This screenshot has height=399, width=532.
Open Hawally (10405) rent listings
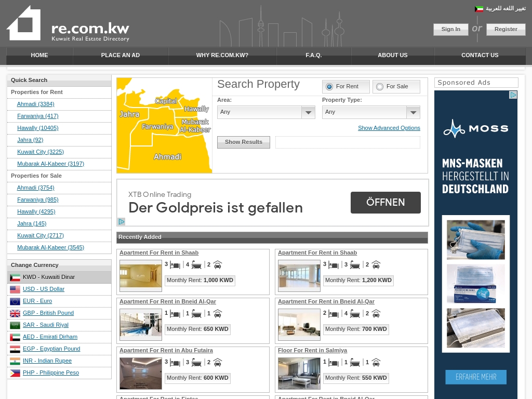(37, 128)
